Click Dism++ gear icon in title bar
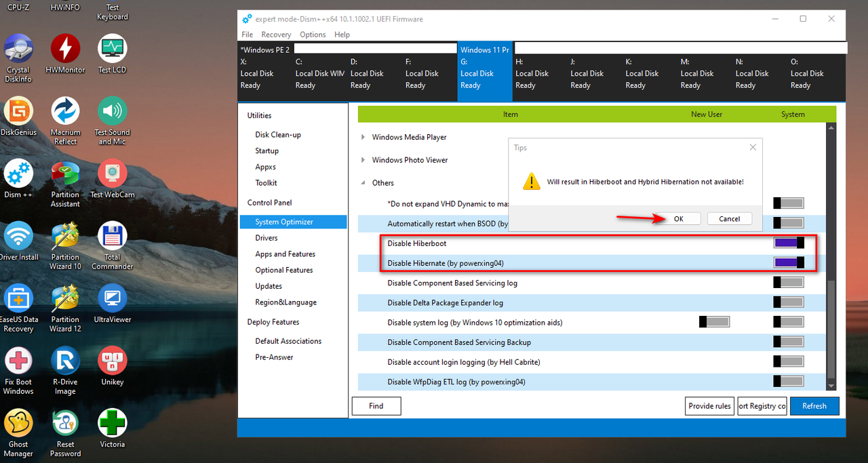The height and width of the screenshot is (463, 868). (247, 19)
